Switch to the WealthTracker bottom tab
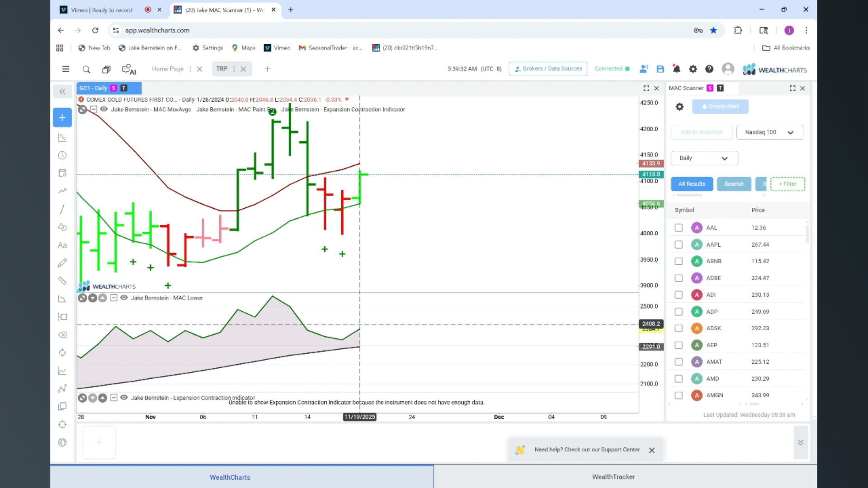This screenshot has width=868, height=488. 613,477
